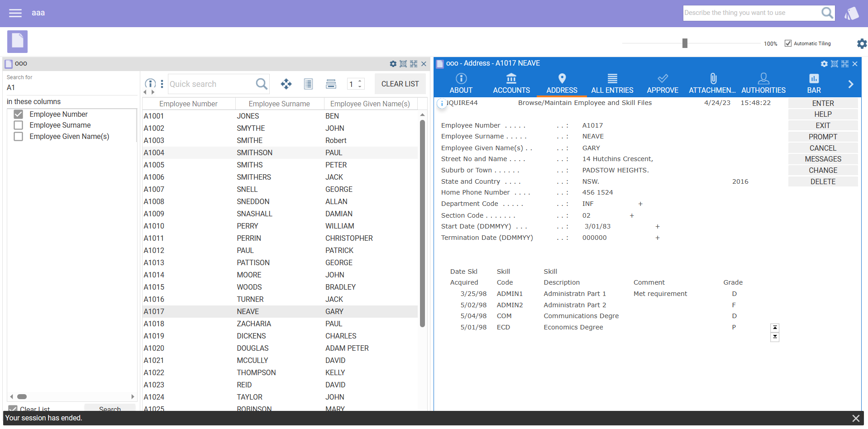Click the purple new document icon
This screenshot has width=868, height=429.
(17, 42)
